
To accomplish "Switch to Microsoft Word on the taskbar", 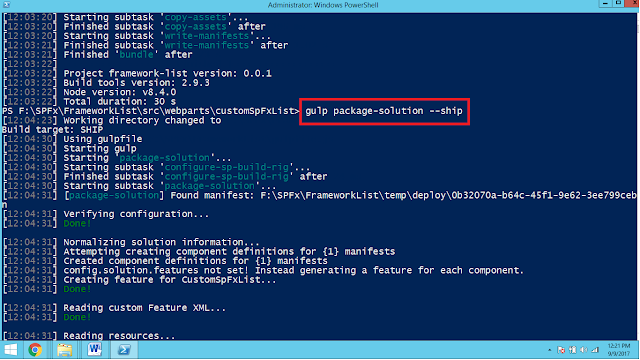I will pyautogui.click(x=94, y=350).
